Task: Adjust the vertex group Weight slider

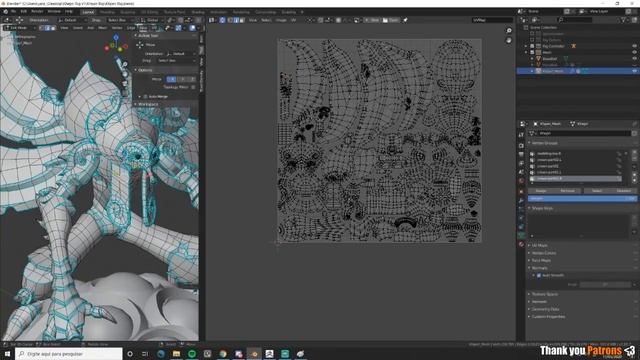Action: click(x=582, y=199)
